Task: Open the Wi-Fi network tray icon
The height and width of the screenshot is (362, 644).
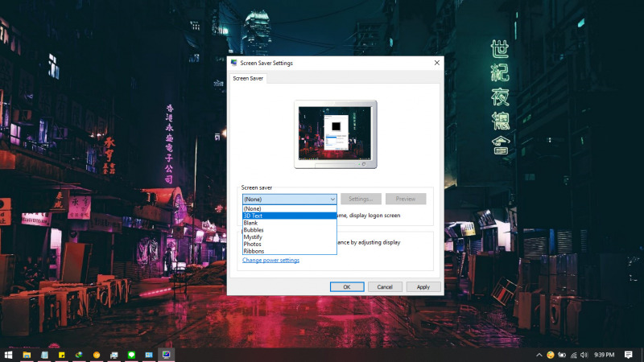Action: [573, 355]
